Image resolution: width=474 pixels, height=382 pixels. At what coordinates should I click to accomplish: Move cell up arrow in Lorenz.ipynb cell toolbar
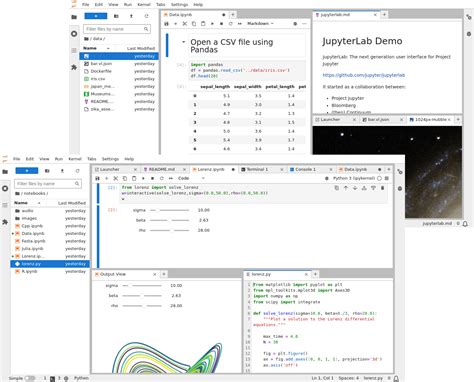pos(346,188)
